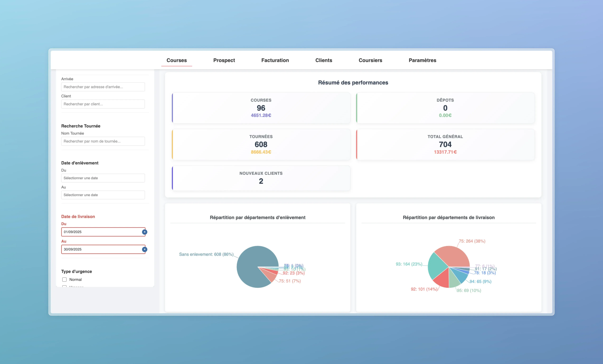Viewport: 603px width, 364px height.
Task: Go to the Clients tab
Action: coord(324,60)
